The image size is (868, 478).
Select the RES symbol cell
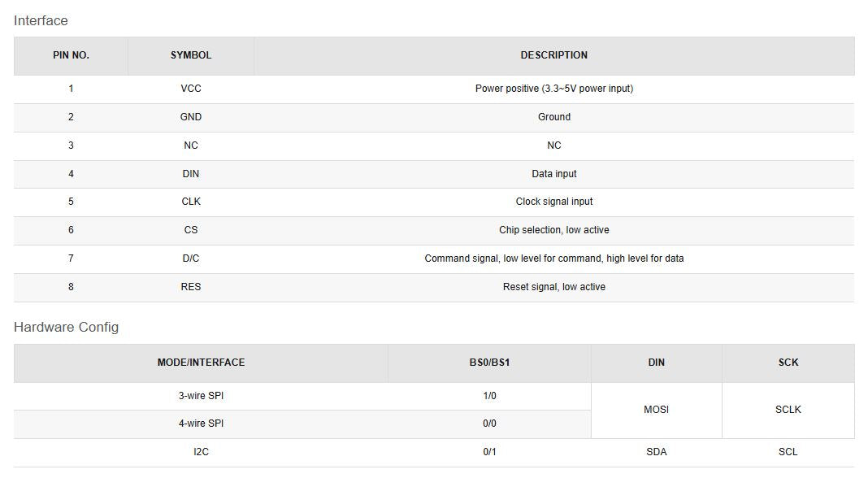click(x=191, y=287)
